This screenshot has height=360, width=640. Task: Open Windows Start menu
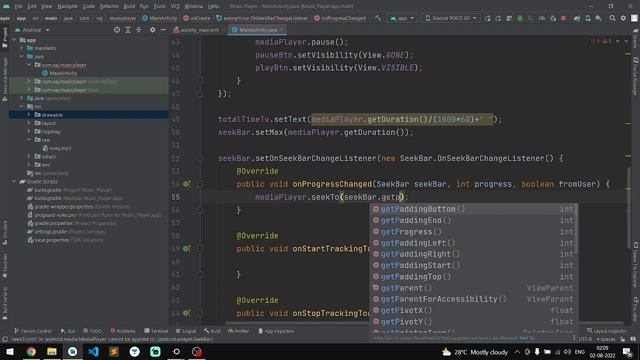[10, 351]
